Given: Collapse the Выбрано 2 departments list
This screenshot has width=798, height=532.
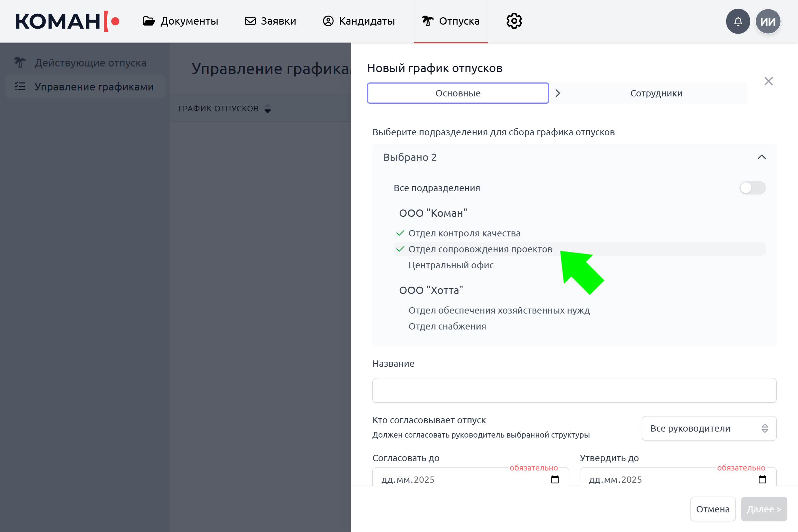Looking at the screenshot, I should (x=761, y=157).
